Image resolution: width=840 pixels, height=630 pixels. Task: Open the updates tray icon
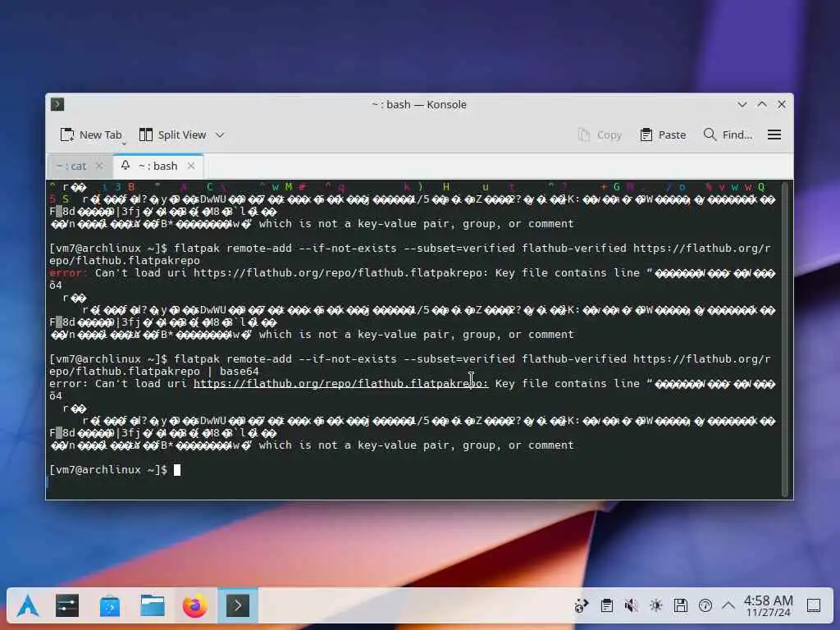582,606
